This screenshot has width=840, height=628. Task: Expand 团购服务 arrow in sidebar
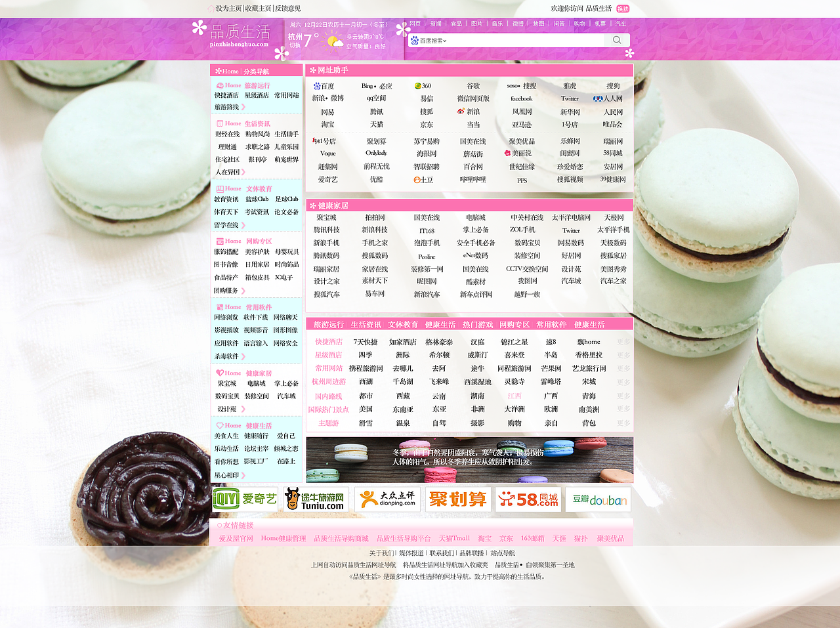coord(243,291)
